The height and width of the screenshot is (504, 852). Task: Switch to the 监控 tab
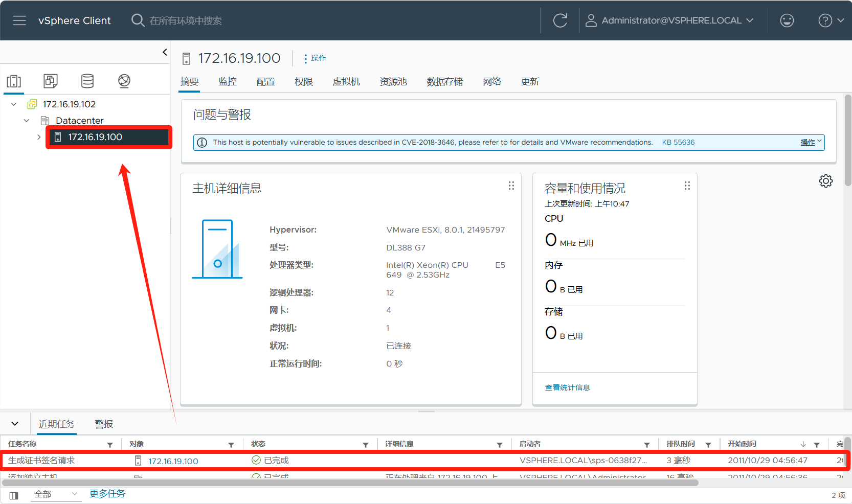tap(228, 82)
